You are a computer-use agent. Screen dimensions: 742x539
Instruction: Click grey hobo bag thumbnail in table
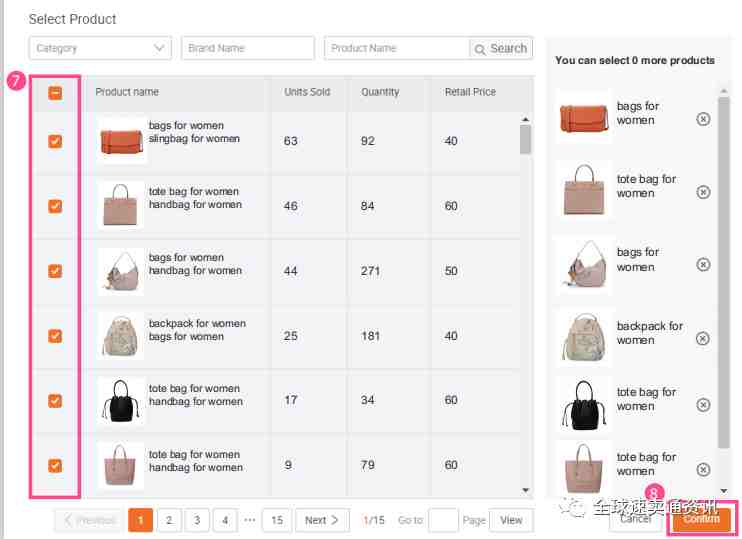[121, 271]
